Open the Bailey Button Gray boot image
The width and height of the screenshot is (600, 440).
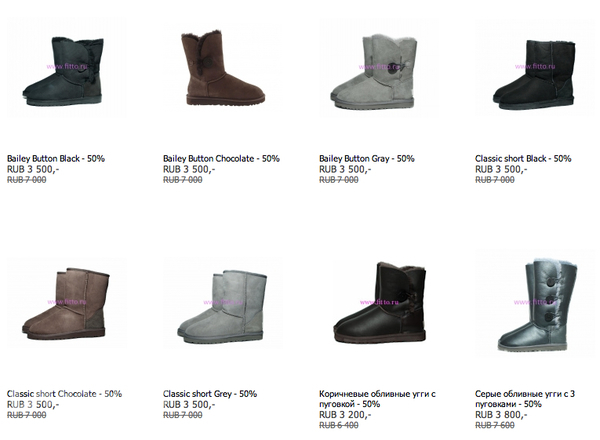[x=379, y=68]
